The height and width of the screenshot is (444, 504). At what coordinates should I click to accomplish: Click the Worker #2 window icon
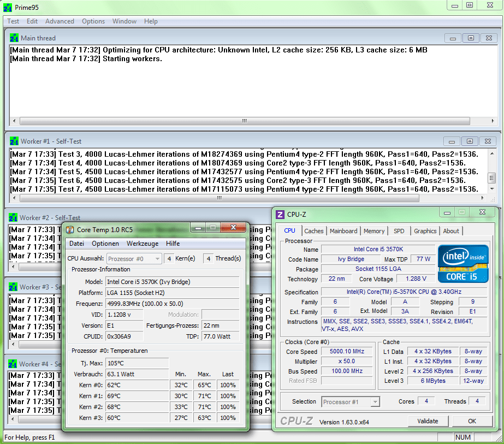click(13, 218)
